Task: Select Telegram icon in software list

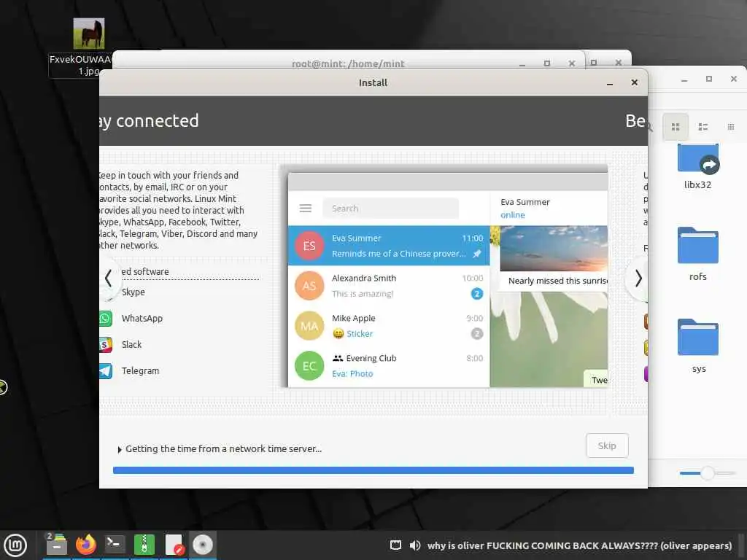Action: pyautogui.click(x=105, y=370)
